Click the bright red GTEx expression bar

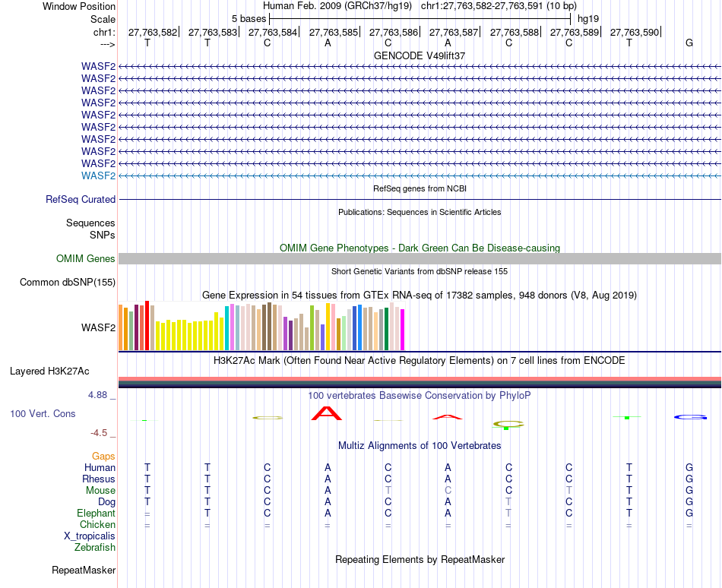click(147, 326)
